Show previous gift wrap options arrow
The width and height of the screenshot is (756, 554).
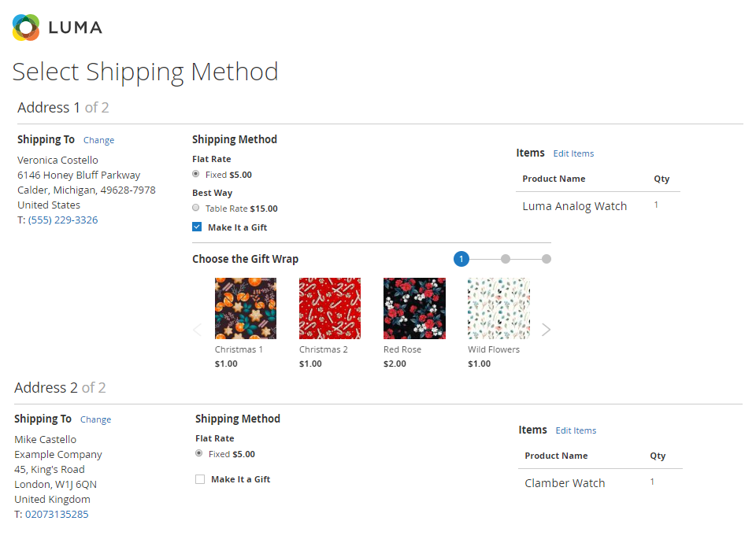[x=198, y=330]
